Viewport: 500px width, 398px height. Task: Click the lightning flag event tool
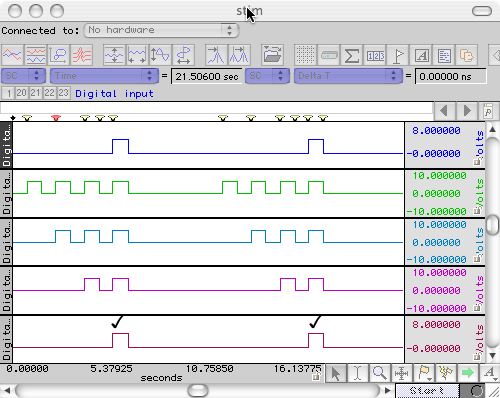[446, 373]
